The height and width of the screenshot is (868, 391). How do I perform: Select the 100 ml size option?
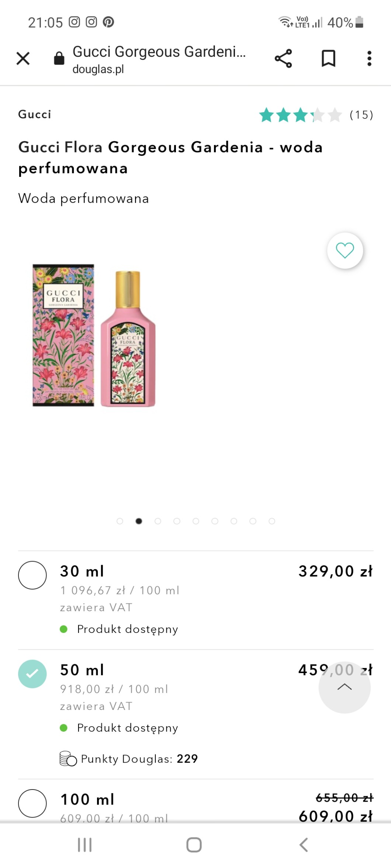point(32,803)
